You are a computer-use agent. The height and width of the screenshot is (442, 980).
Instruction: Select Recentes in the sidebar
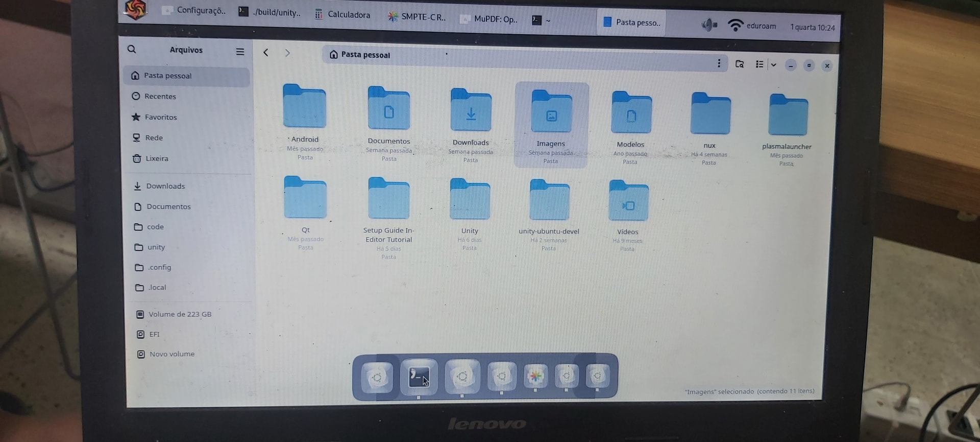[x=160, y=97]
